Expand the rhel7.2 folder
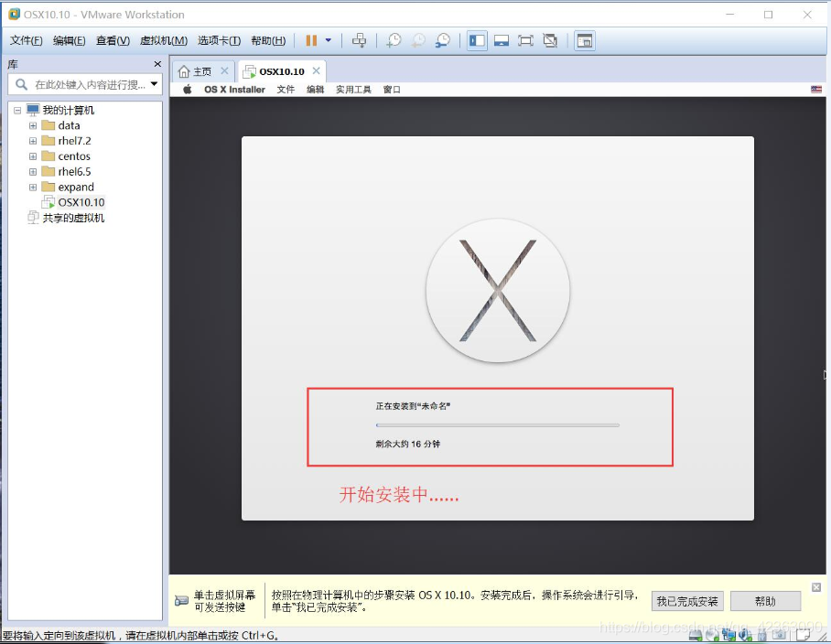 click(33, 141)
